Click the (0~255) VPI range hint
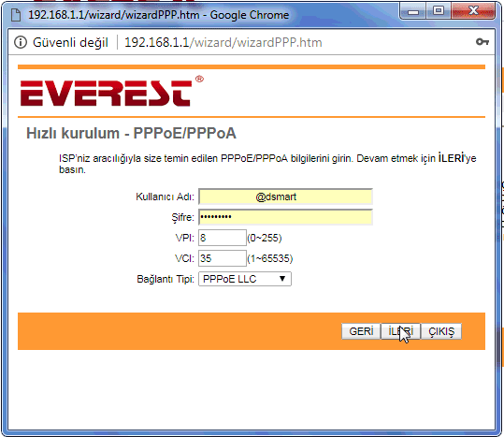 (265, 238)
